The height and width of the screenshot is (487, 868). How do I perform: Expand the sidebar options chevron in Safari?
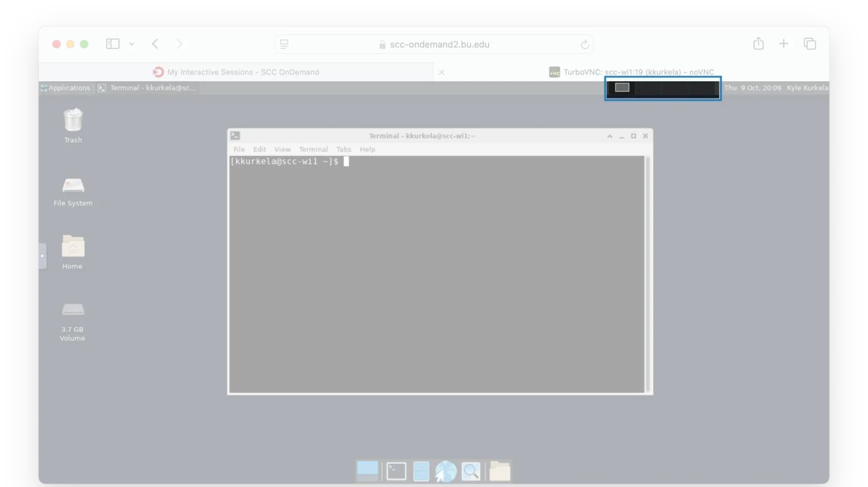pyautogui.click(x=131, y=44)
